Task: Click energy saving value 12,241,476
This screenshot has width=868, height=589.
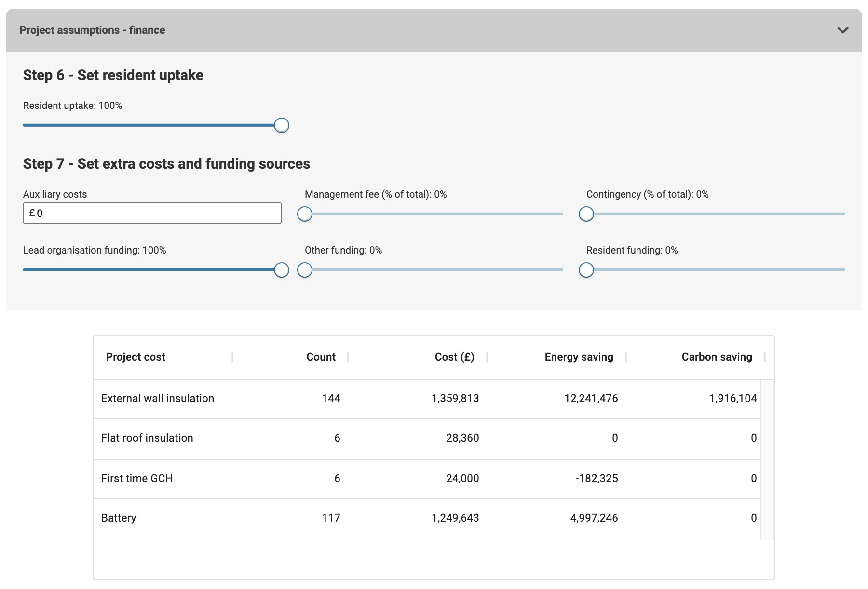Action: click(591, 398)
